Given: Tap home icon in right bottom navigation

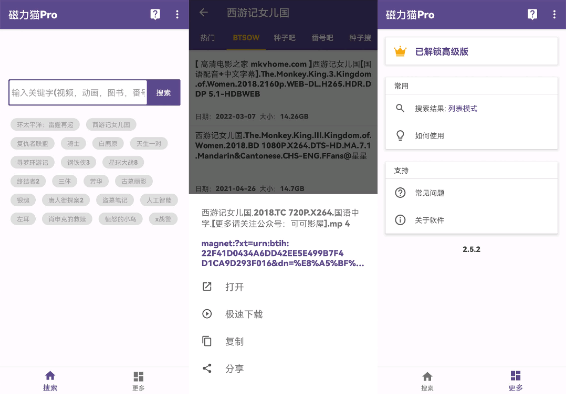Looking at the screenshot, I should point(427,376).
